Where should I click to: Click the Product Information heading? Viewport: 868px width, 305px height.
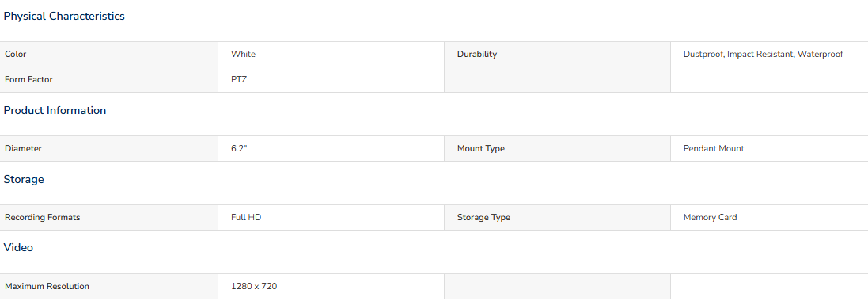(x=55, y=110)
